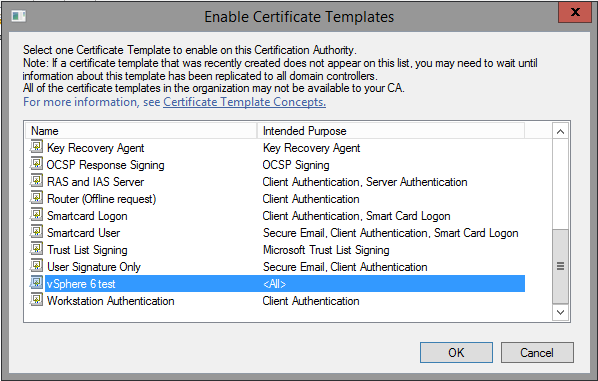The image size is (598, 381).
Task: Click the Router (Offline request) template icon
Action: [x=36, y=198]
